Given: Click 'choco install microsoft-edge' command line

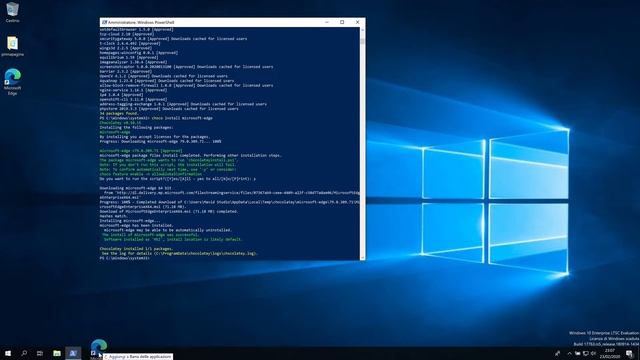Looking at the screenshot, I should coord(182,118).
